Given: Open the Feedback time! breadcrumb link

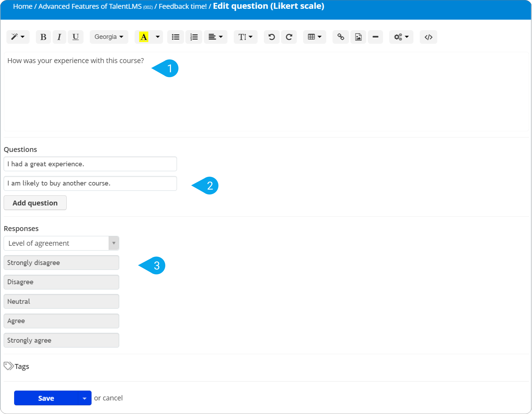Looking at the screenshot, I should 183,6.
